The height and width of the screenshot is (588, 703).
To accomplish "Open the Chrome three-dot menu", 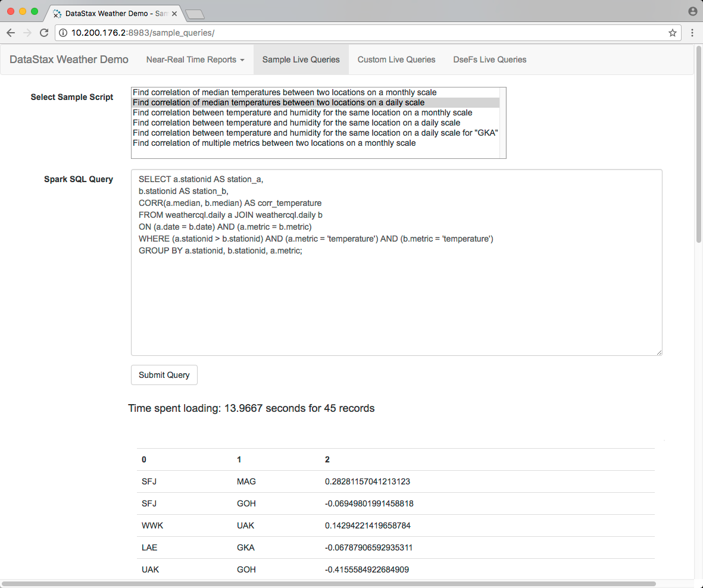I will (692, 33).
